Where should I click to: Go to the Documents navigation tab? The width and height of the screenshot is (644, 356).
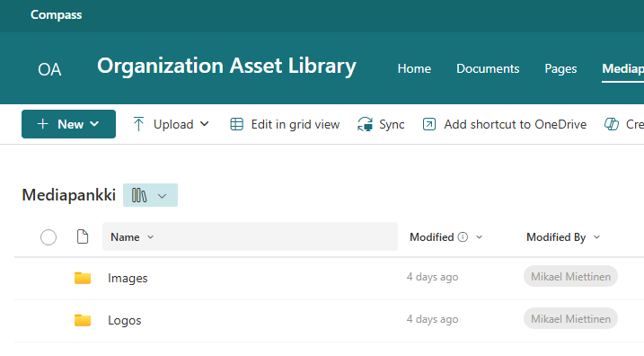click(x=488, y=68)
